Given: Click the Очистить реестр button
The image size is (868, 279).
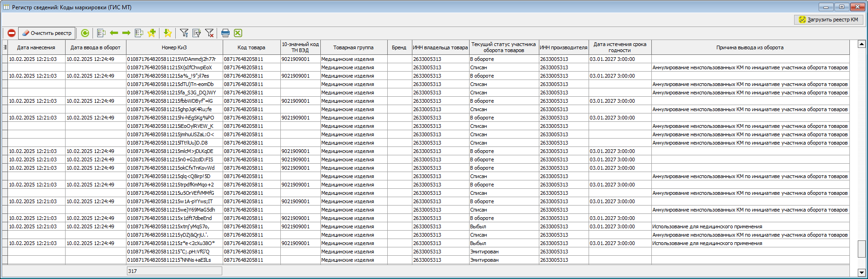Looking at the screenshot, I should 47,33.
